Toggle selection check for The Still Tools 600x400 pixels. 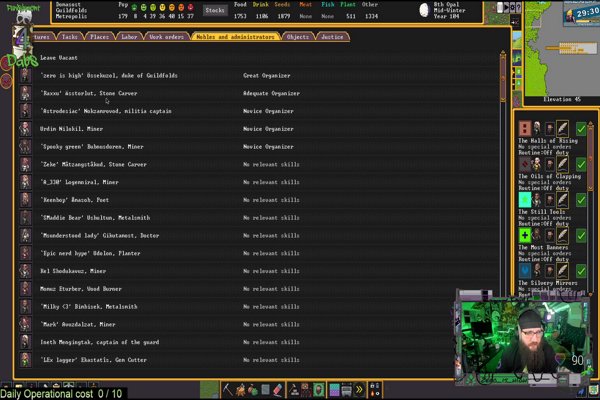pos(581,200)
